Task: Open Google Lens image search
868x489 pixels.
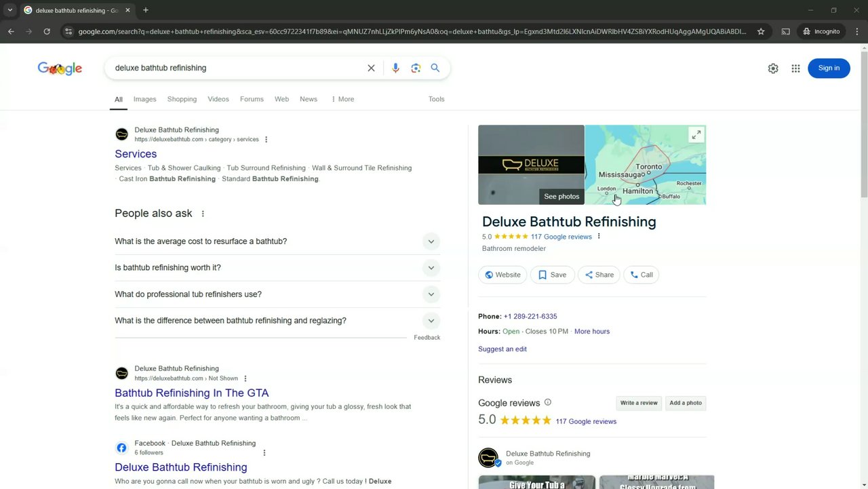Action: (416, 68)
